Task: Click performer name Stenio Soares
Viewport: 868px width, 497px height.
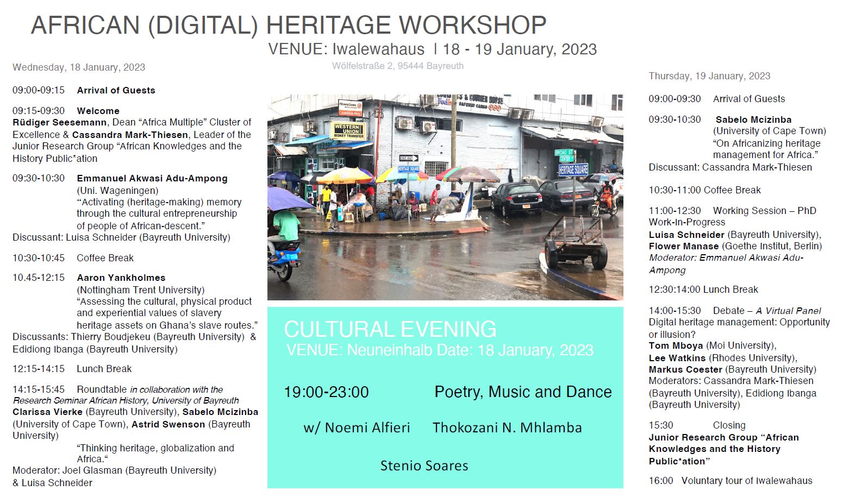Action: [424, 465]
